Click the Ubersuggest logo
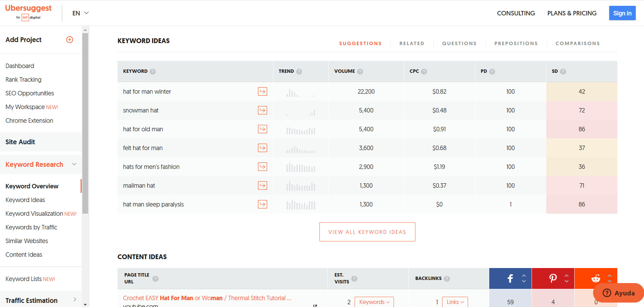The image size is (644, 307). [x=28, y=12]
